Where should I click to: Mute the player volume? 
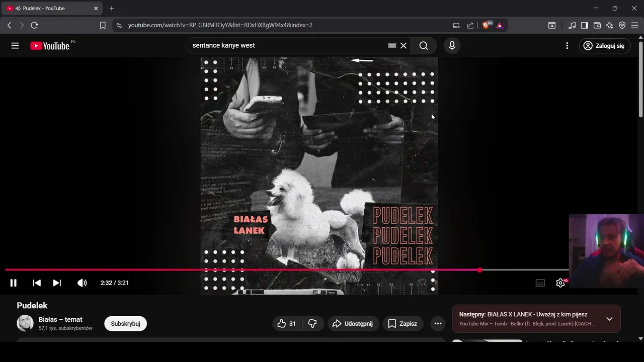pyautogui.click(x=82, y=283)
